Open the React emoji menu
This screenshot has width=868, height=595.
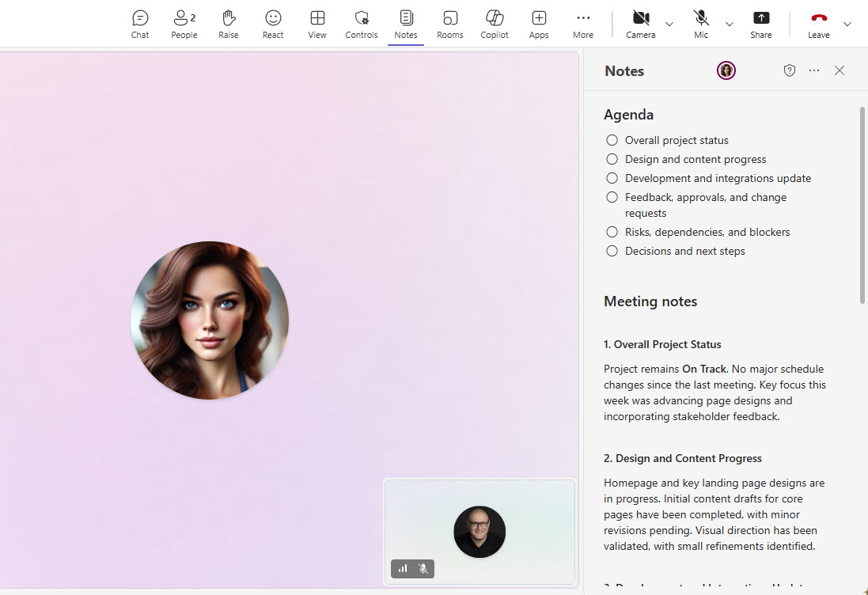[x=273, y=24]
